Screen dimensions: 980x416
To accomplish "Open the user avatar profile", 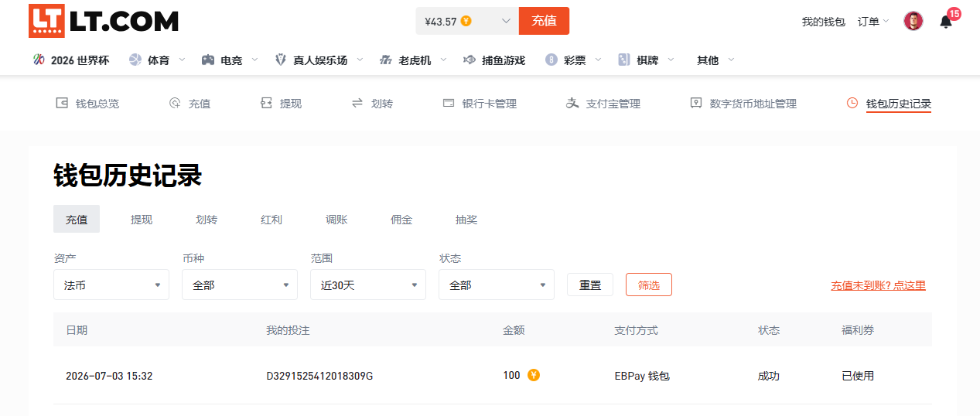I will pyautogui.click(x=913, y=22).
